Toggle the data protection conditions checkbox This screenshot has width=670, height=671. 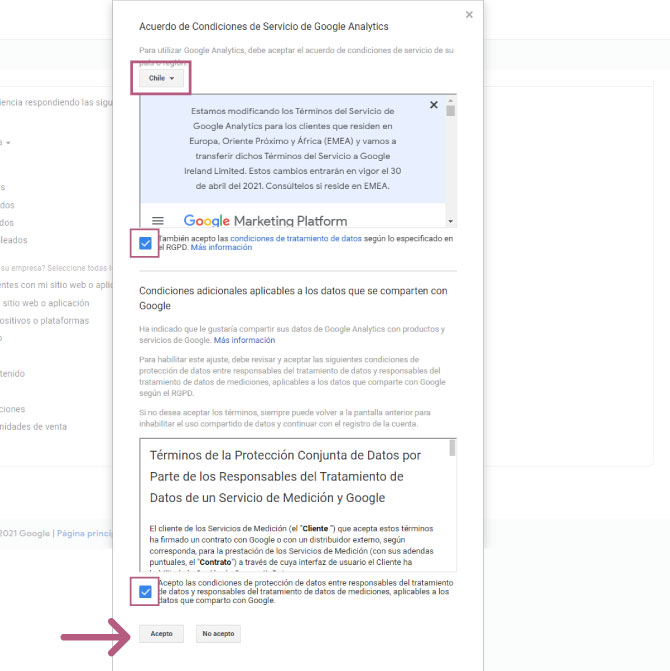(x=145, y=592)
